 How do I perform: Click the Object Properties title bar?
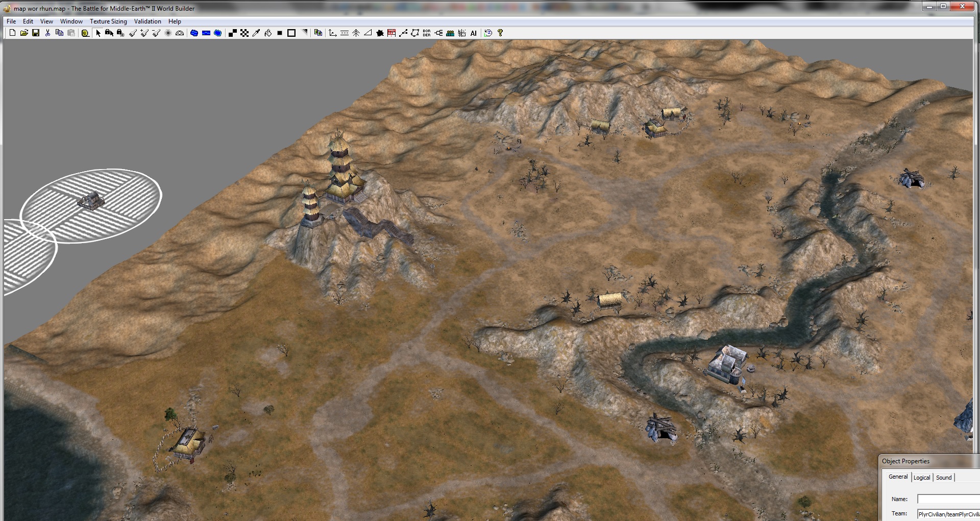pos(929,461)
